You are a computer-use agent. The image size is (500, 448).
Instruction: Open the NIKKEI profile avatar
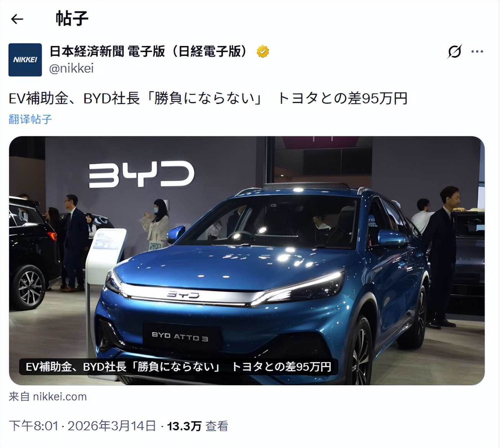[25, 60]
